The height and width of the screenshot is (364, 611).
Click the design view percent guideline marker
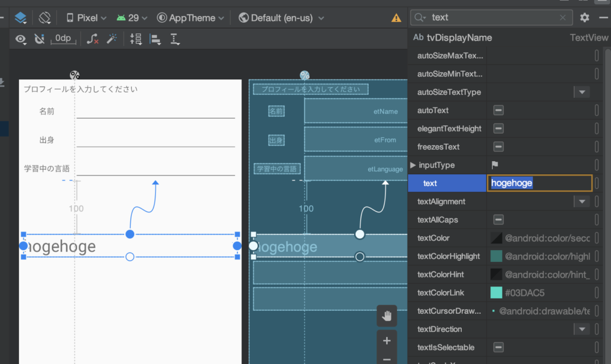click(x=75, y=75)
